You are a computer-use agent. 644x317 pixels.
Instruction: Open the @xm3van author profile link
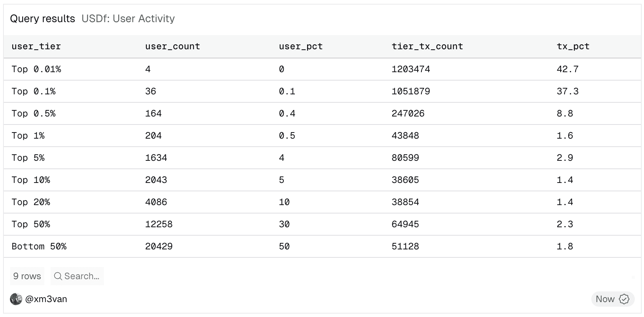tap(46, 299)
